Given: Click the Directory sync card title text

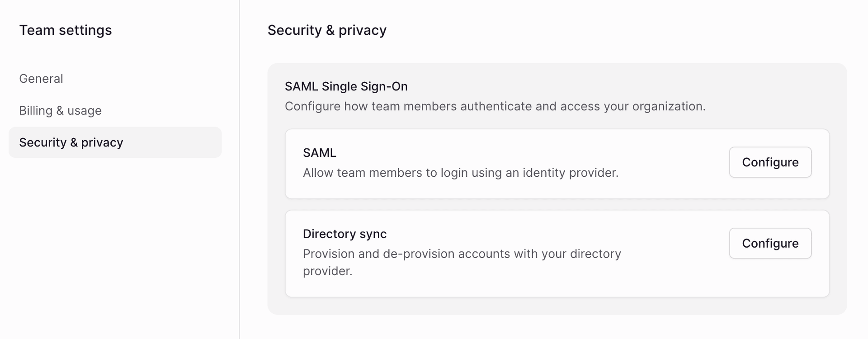Looking at the screenshot, I should tap(345, 234).
